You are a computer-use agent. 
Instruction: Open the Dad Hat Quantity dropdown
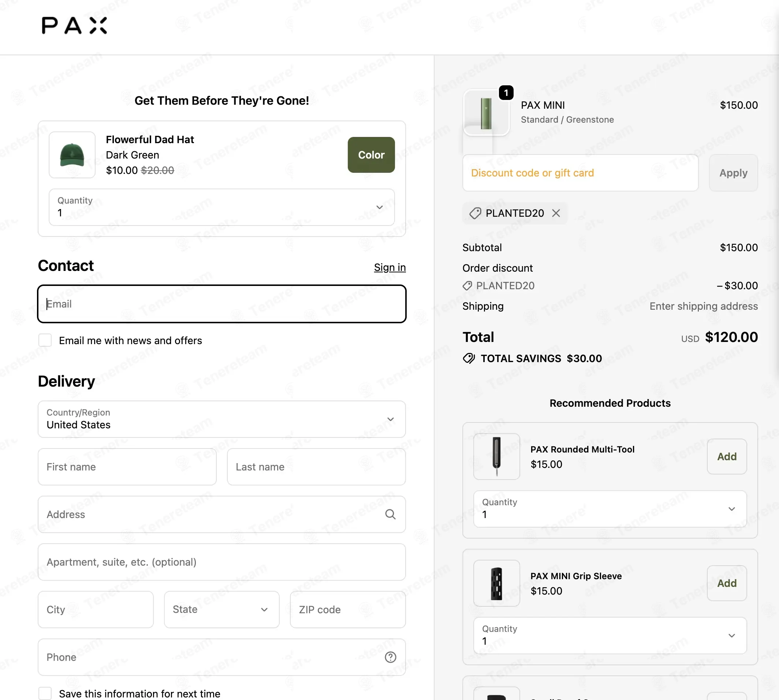(222, 207)
